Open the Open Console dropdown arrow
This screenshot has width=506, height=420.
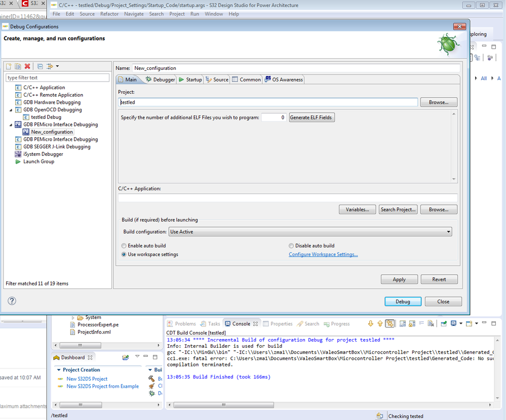477,324
